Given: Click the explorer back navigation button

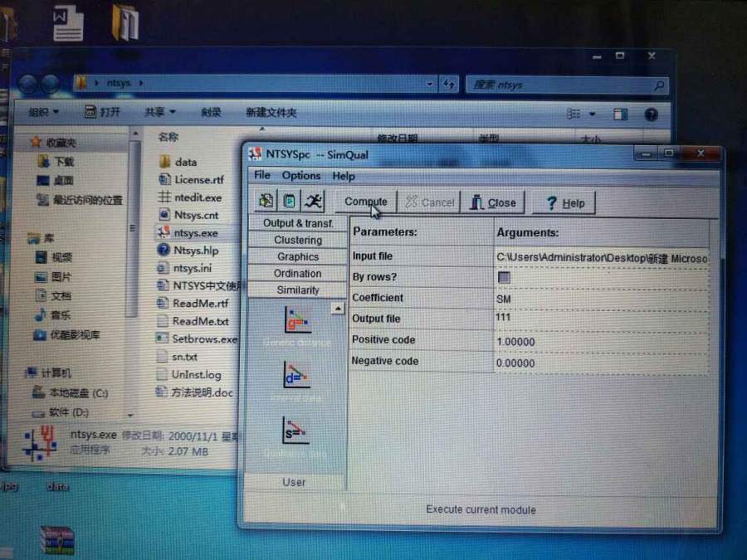Looking at the screenshot, I should (x=27, y=83).
